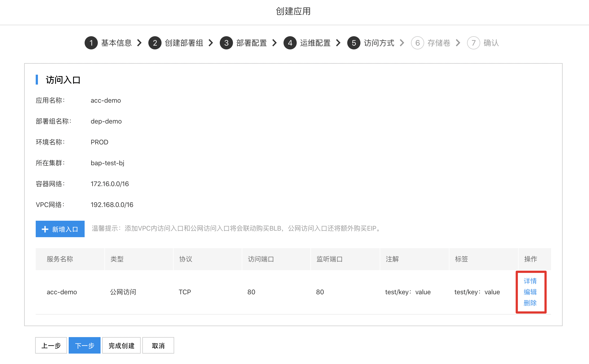Click the 创建应用 page title
The image size is (589, 364).
(293, 11)
